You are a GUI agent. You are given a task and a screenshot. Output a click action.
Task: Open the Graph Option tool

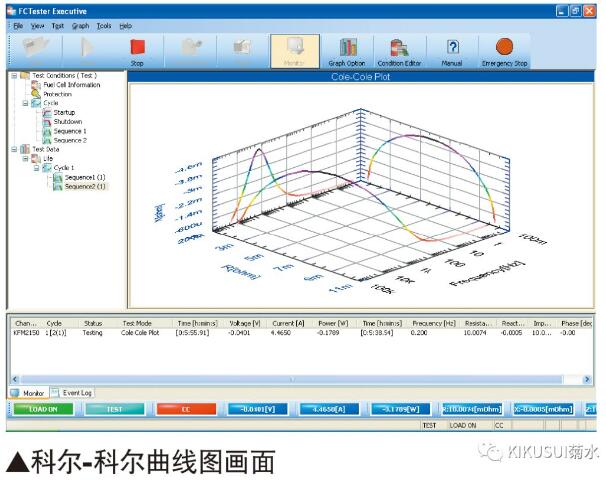coord(347,51)
